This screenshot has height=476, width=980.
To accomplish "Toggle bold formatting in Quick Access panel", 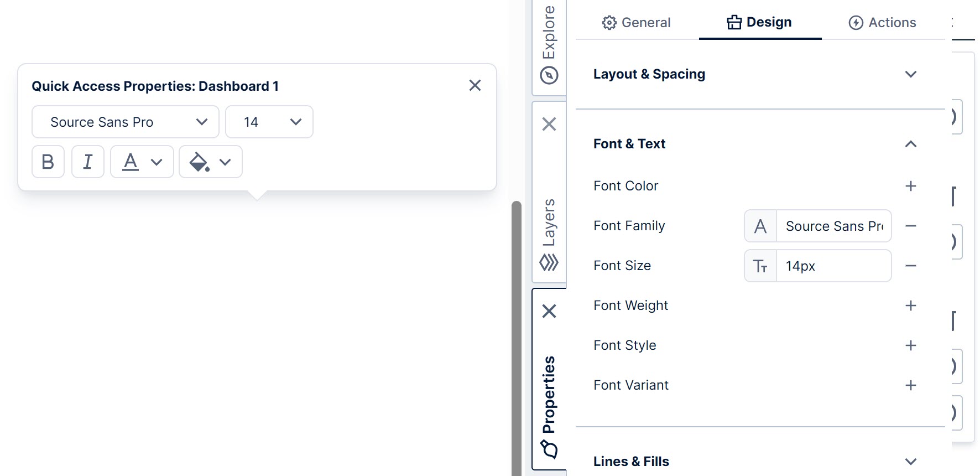I will (48, 162).
